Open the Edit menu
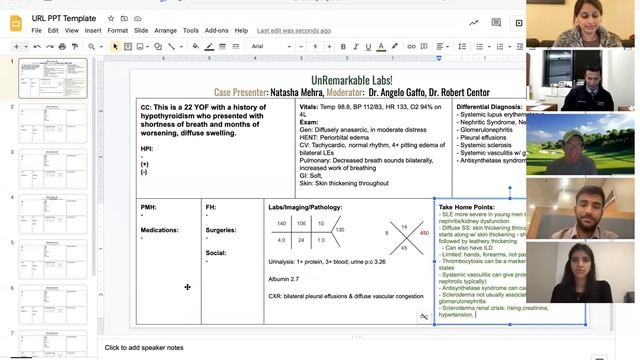 pos(53,31)
